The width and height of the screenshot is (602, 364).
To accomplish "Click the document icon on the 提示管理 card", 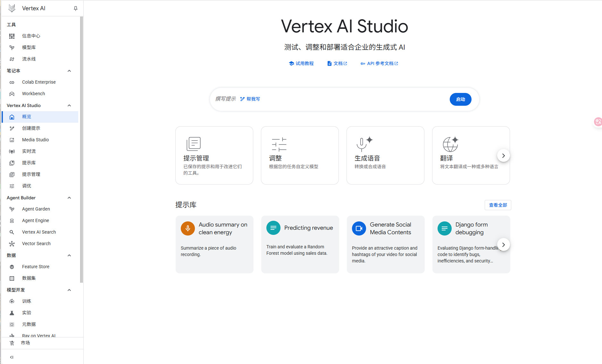I will (x=194, y=144).
